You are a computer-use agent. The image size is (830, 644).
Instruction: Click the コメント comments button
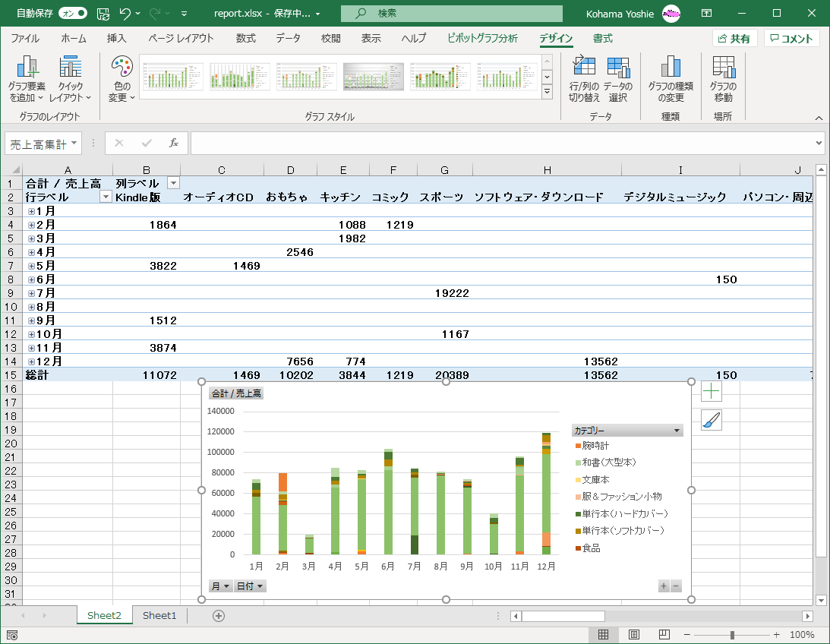click(791, 39)
